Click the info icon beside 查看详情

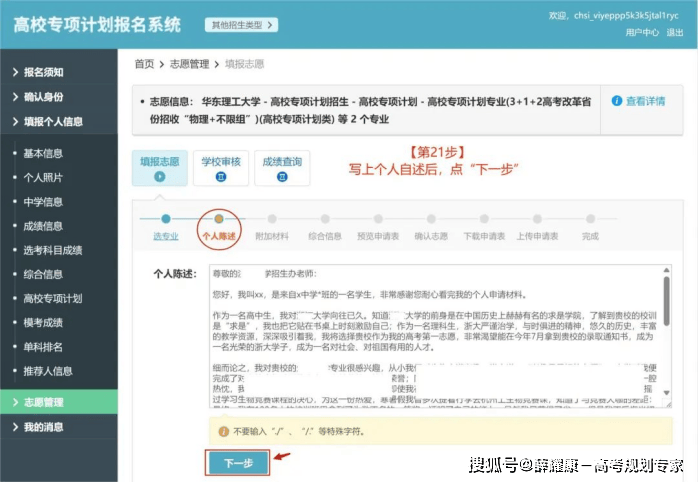pyautogui.click(x=617, y=101)
